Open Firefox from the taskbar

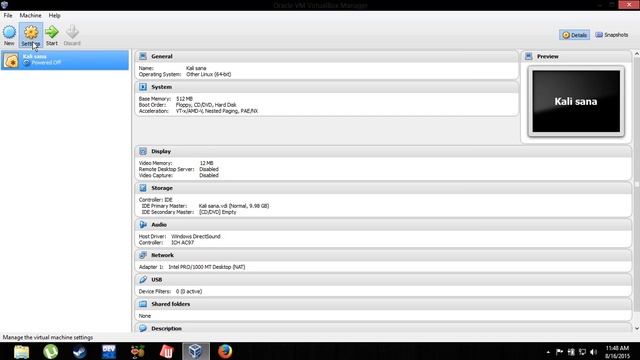coord(225,351)
